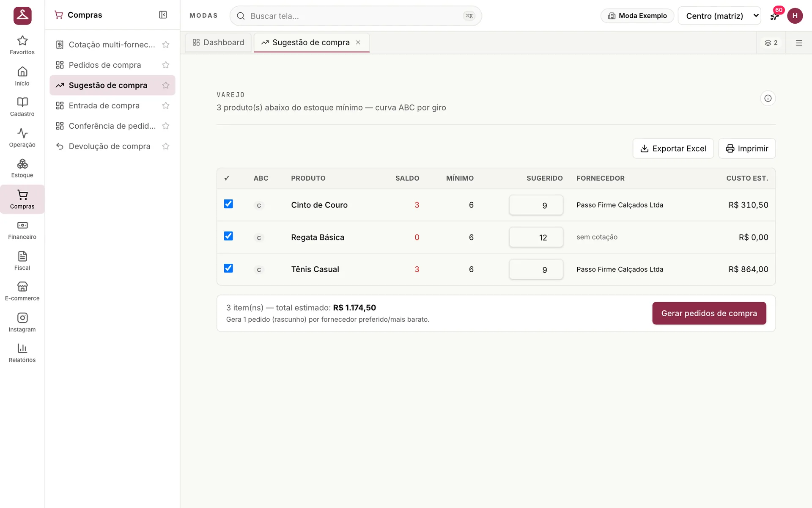Show the info icon next to Varejo heading

[x=768, y=98]
